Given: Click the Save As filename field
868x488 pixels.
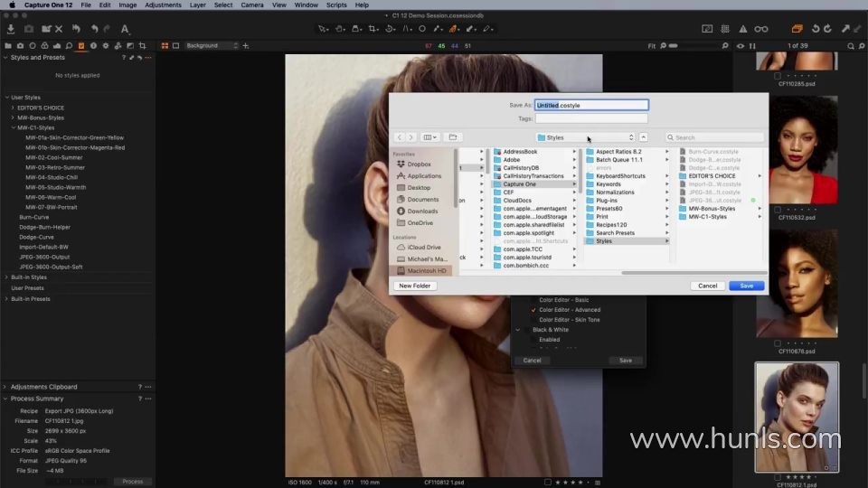Looking at the screenshot, I should click(x=591, y=106).
